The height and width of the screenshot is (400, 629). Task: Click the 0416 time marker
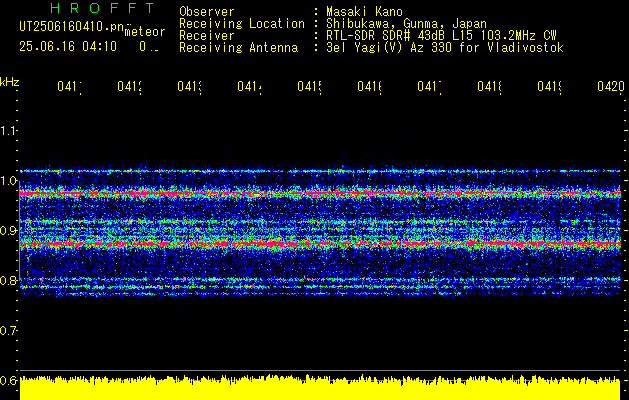[369, 87]
